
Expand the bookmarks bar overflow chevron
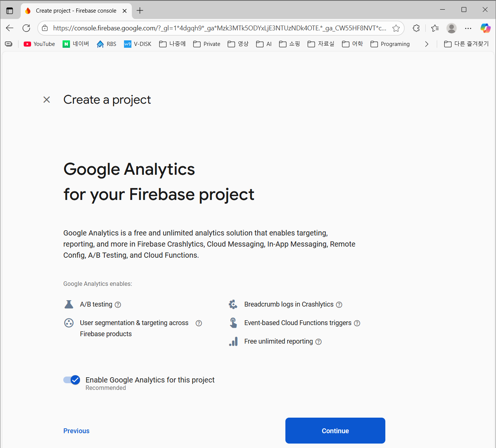point(427,44)
